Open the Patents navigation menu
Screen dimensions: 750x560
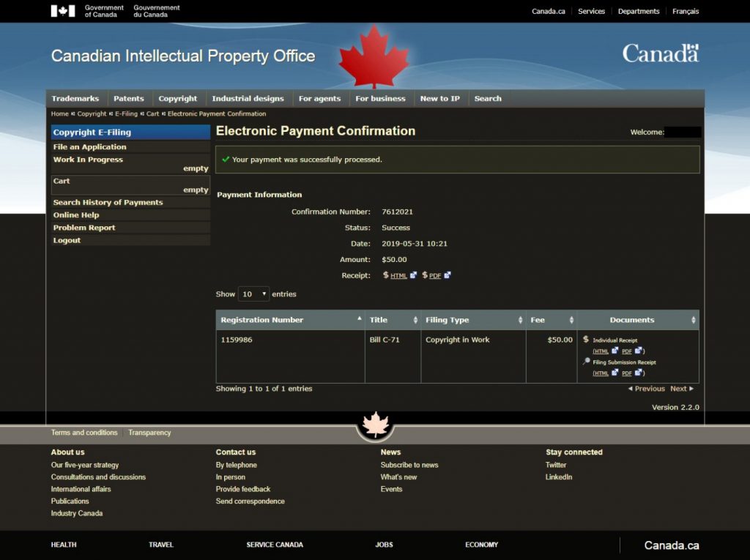click(x=129, y=99)
